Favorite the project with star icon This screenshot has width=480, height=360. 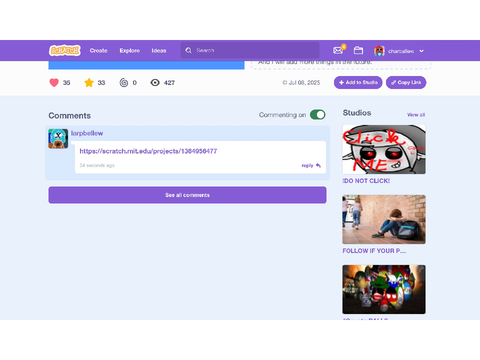[89, 82]
